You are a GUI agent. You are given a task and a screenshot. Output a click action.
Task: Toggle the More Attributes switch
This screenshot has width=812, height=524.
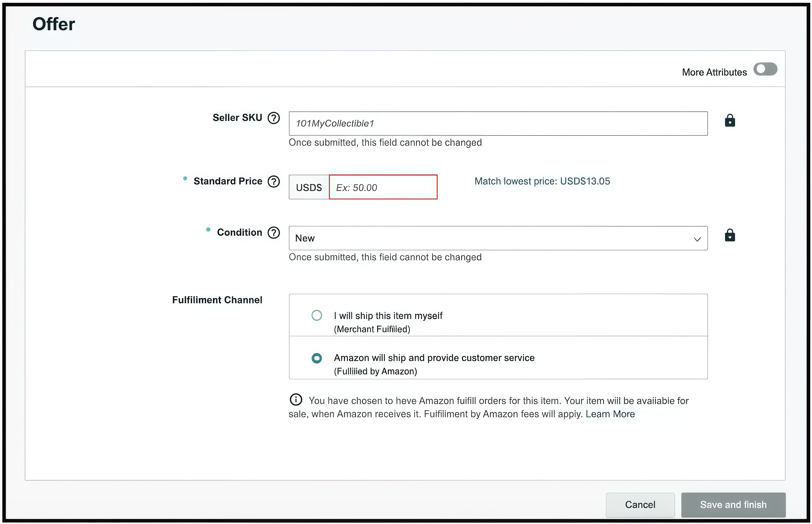[x=765, y=69]
